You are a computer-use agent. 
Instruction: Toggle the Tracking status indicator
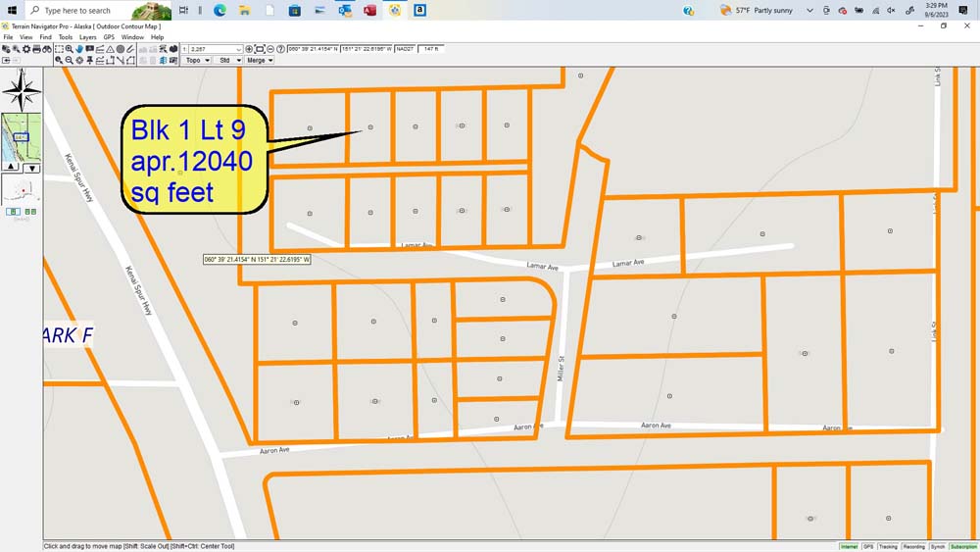(888, 546)
